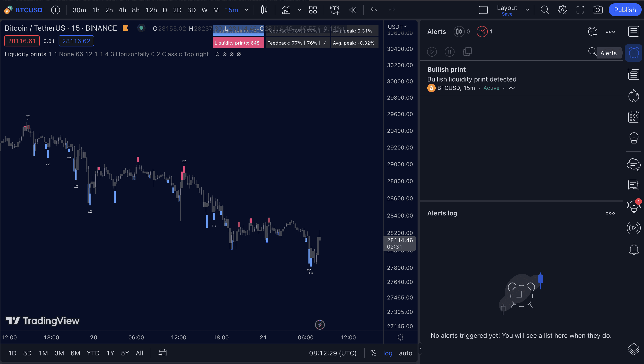The image size is (644, 364).
Task: Open the Notifications bell icon
Action: [x=634, y=249]
